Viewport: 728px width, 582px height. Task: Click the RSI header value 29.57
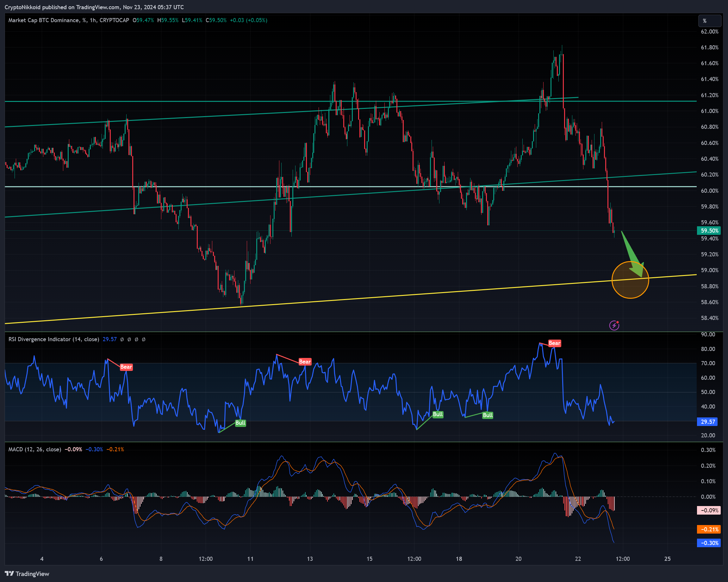click(110, 339)
